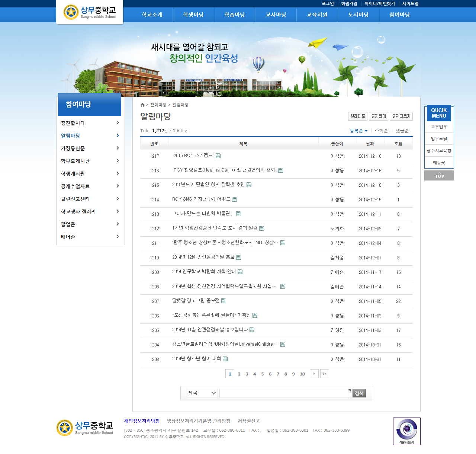The image size is (476, 454).
Task: Open the 학교소개 main menu
Action: click(152, 15)
